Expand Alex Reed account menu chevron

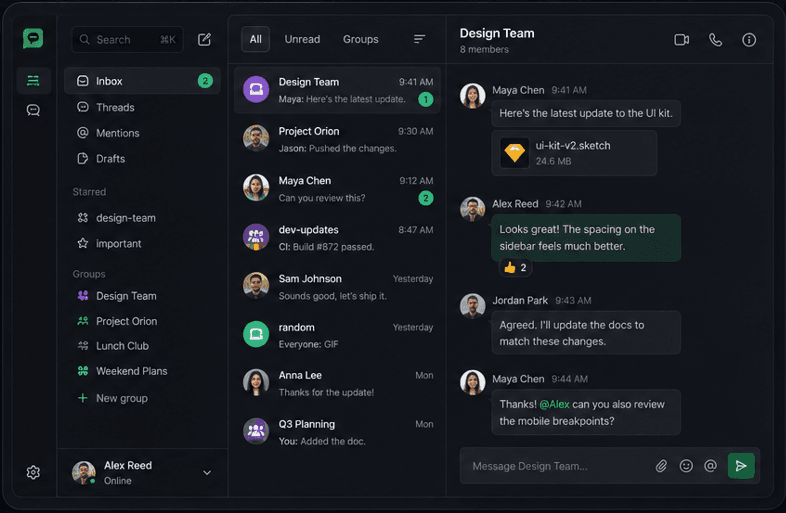pos(207,472)
